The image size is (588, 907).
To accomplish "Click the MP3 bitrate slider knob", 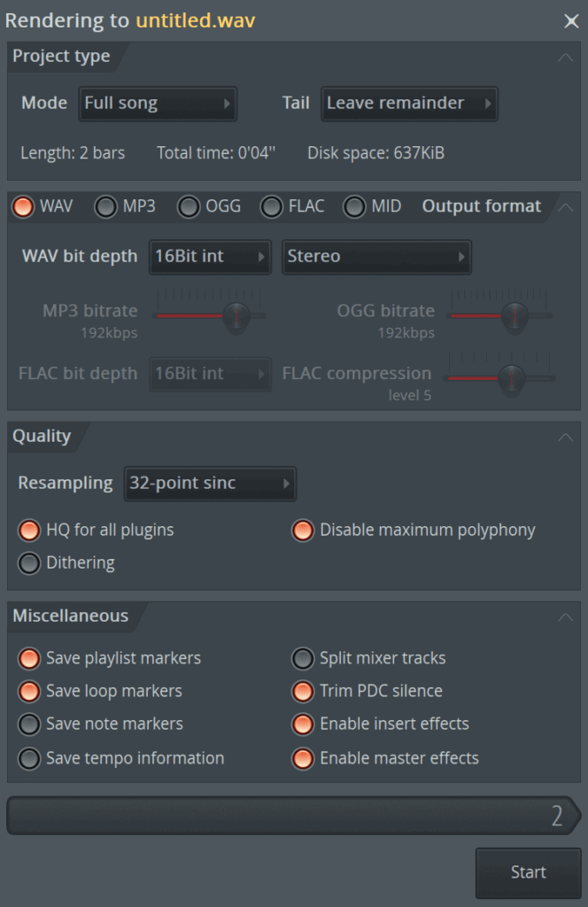I will click(236, 317).
